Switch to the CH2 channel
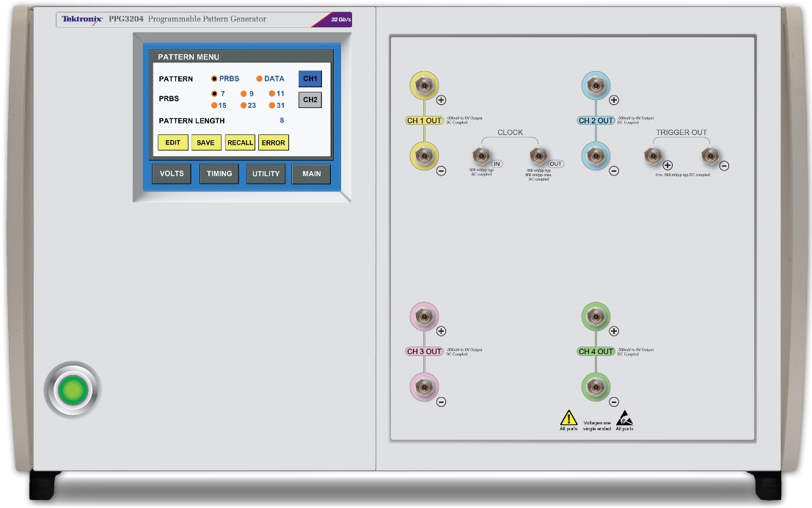This screenshot has height=508, width=812. point(310,100)
